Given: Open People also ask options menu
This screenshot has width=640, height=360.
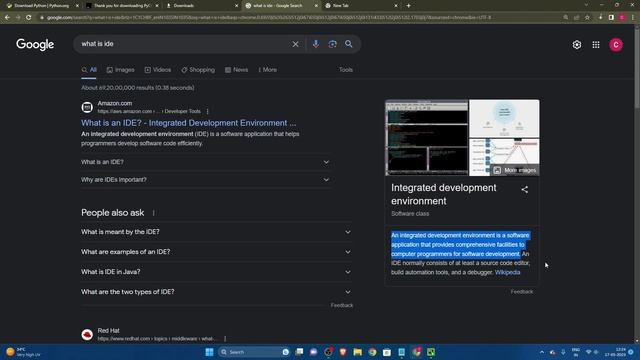Looking at the screenshot, I should [x=153, y=213].
